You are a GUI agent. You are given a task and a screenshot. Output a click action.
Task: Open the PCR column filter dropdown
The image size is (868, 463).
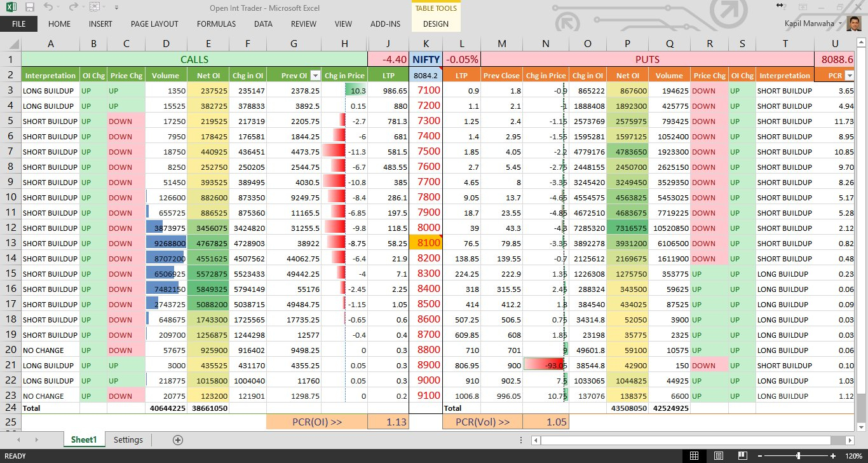click(x=849, y=76)
